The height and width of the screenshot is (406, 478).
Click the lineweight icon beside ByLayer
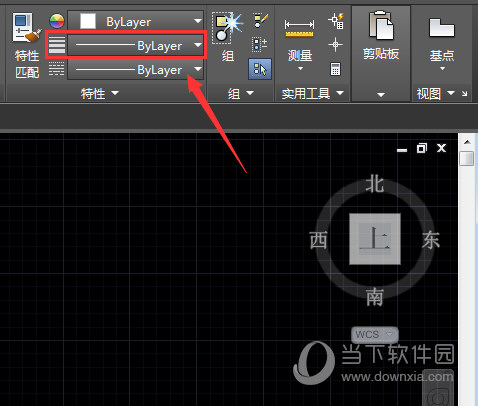tap(57, 45)
